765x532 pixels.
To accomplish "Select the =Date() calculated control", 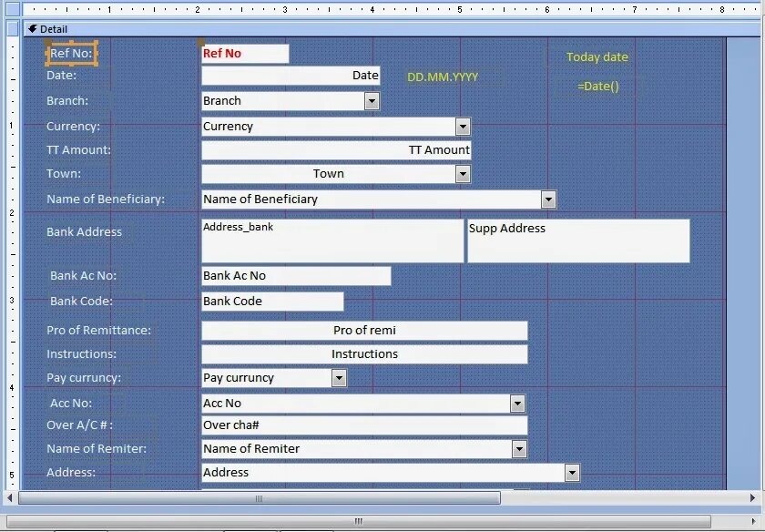I will click(x=598, y=87).
